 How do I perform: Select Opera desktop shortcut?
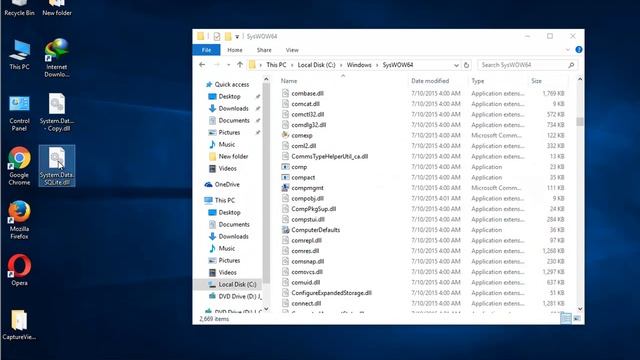coord(19,270)
